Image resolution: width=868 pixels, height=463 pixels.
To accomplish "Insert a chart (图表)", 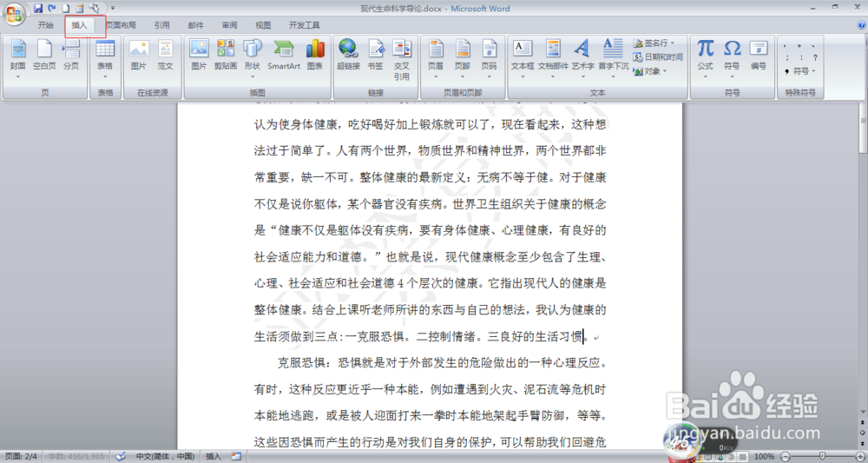I will (315, 56).
